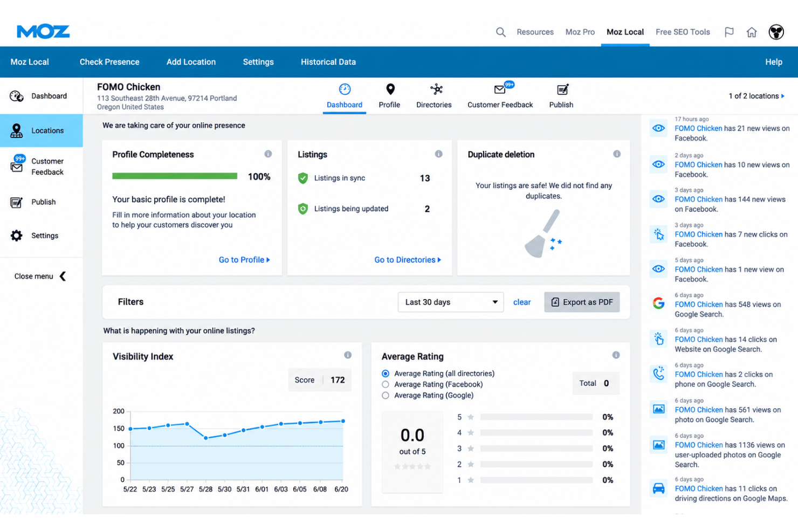Open the Last 30 days dropdown

point(451,302)
